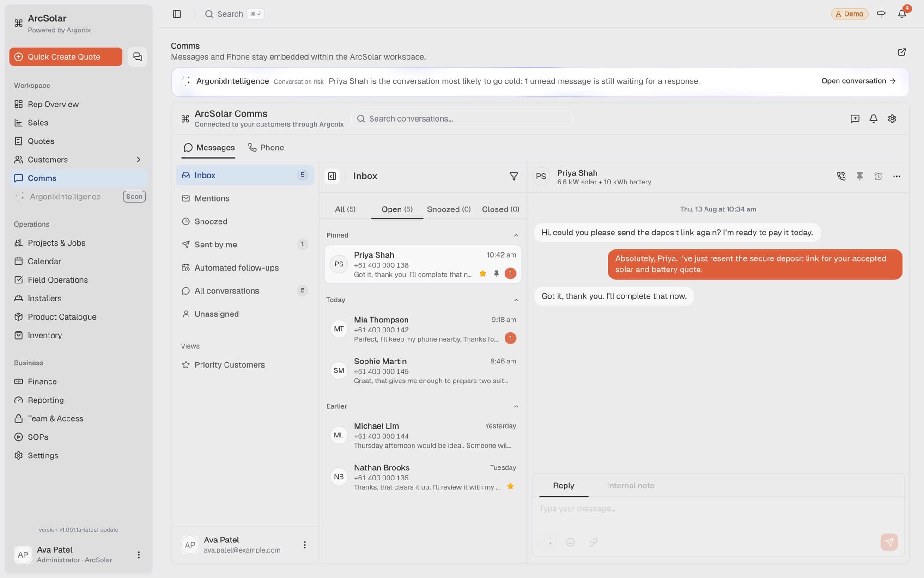Viewport: 924px width, 578px height.
Task: Open Installers page
Action: [79, 298]
